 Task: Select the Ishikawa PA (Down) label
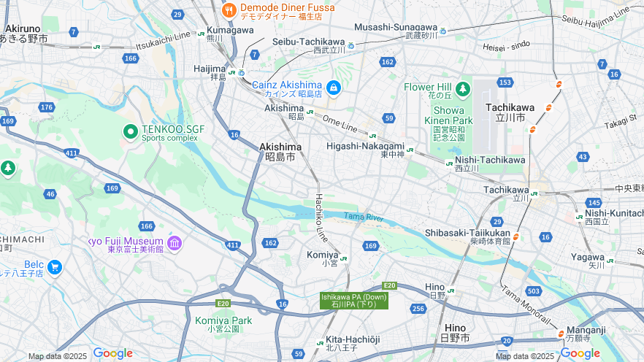click(x=354, y=301)
